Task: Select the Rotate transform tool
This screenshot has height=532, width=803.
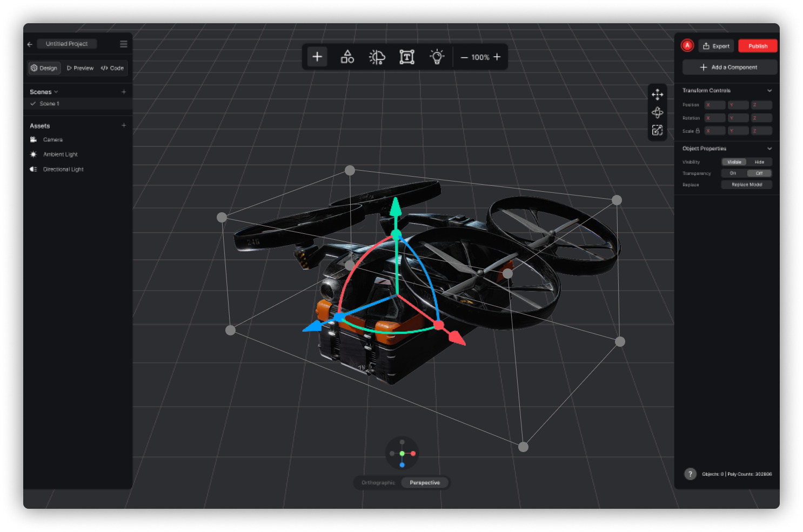Action: coord(658,112)
